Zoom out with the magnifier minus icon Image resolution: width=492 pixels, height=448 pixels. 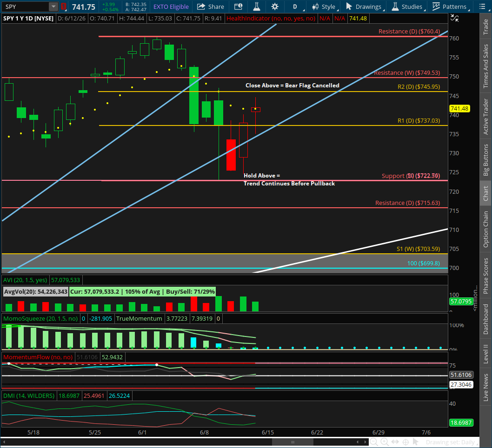374,442
